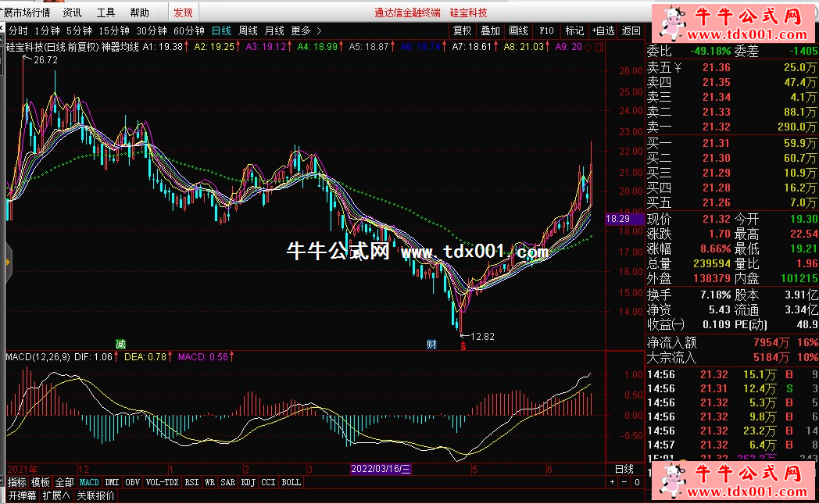Switch to 月线 monthly period

tap(275, 30)
